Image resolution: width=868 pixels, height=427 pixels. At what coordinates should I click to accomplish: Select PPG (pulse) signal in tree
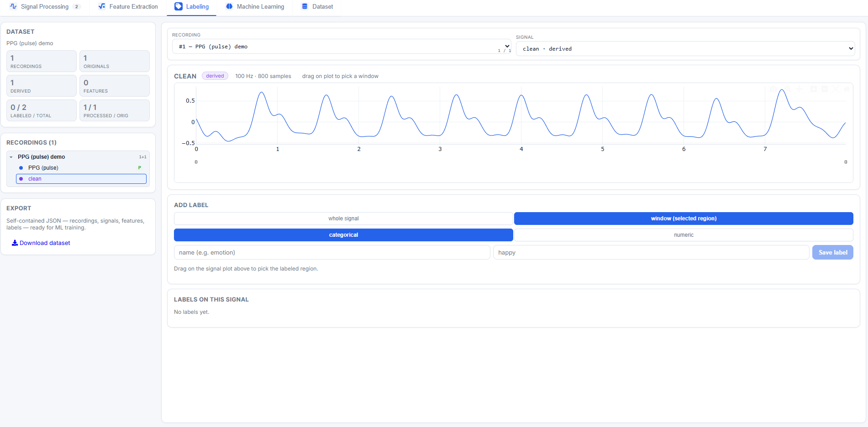click(81, 168)
